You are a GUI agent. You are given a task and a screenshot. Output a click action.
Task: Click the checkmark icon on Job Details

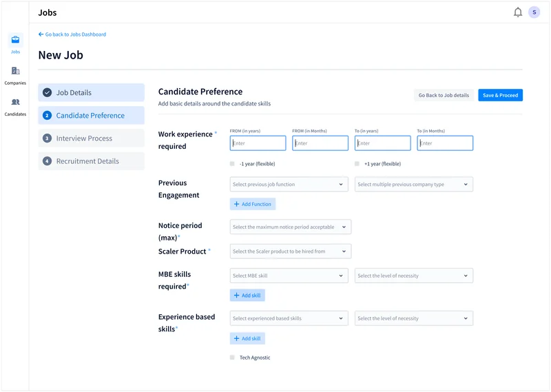47,92
